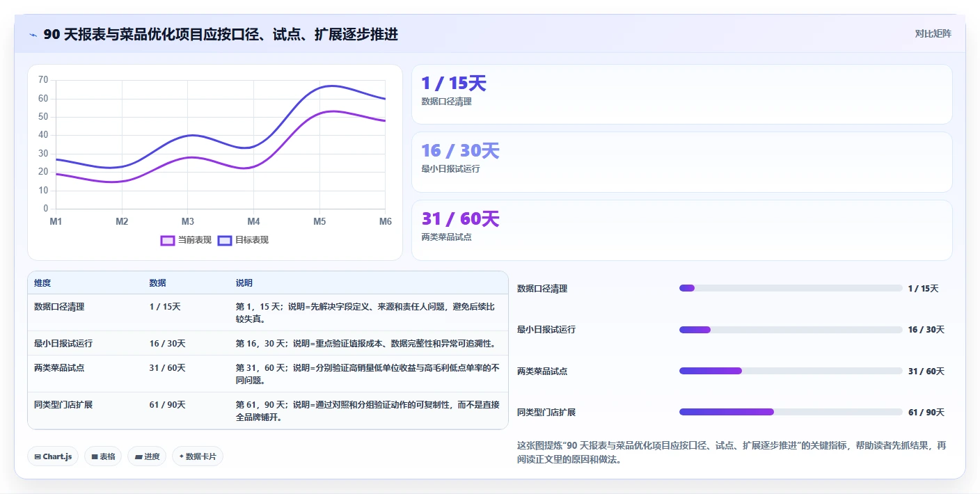Click the 维度 column header
Image resolution: width=980 pixels, height=494 pixels.
tap(42, 283)
